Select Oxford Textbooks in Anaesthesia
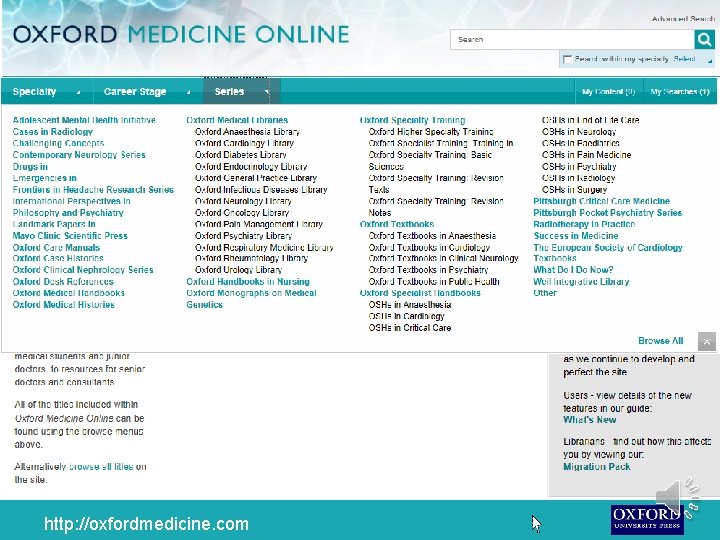 (x=432, y=236)
